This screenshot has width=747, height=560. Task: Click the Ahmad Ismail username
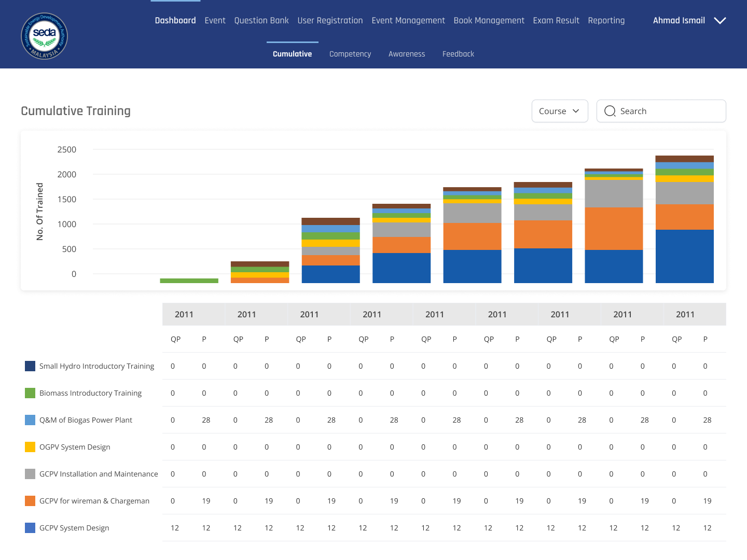click(x=679, y=20)
